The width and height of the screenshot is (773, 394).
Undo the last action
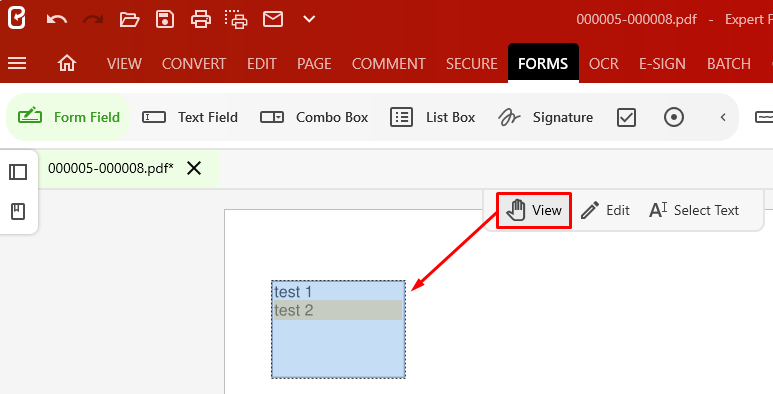(57, 19)
